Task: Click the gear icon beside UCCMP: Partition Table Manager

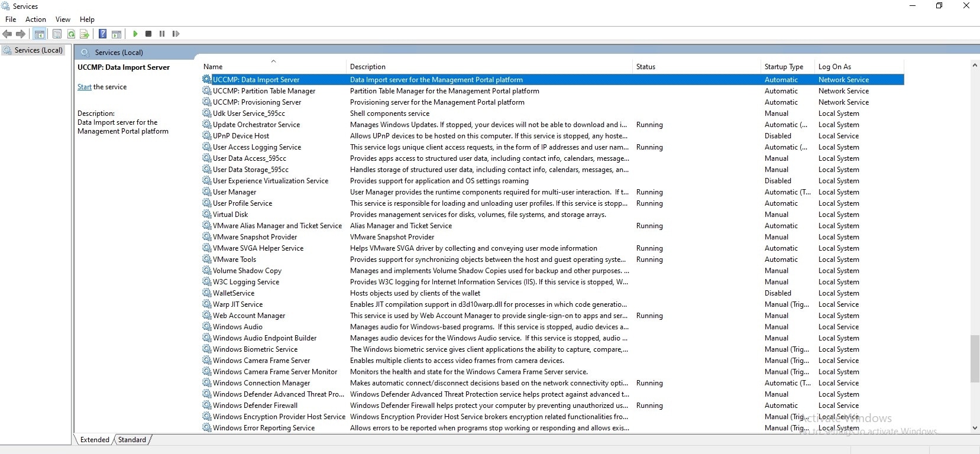Action: (207, 91)
